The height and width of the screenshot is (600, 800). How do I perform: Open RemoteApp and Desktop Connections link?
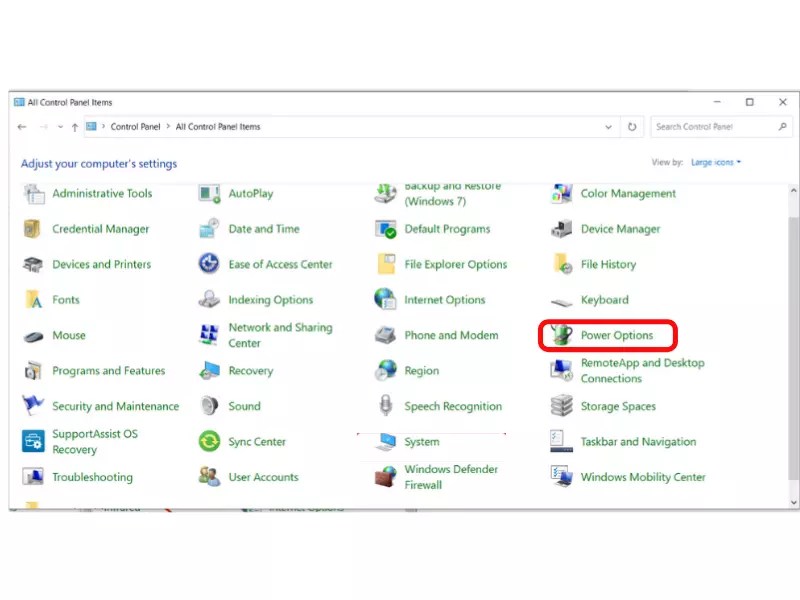click(x=642, y=370)
